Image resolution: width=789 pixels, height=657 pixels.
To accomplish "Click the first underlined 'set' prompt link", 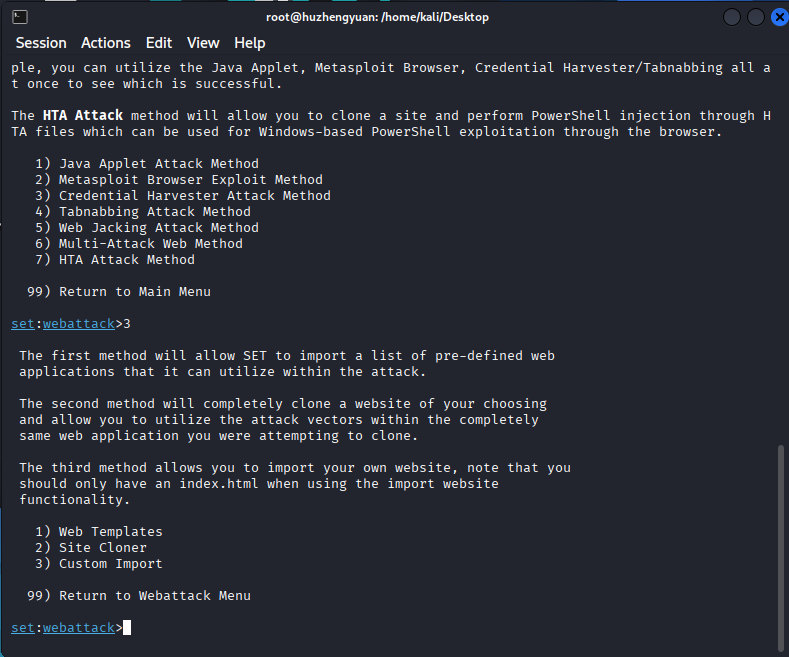I will click(x=23, y=323).
